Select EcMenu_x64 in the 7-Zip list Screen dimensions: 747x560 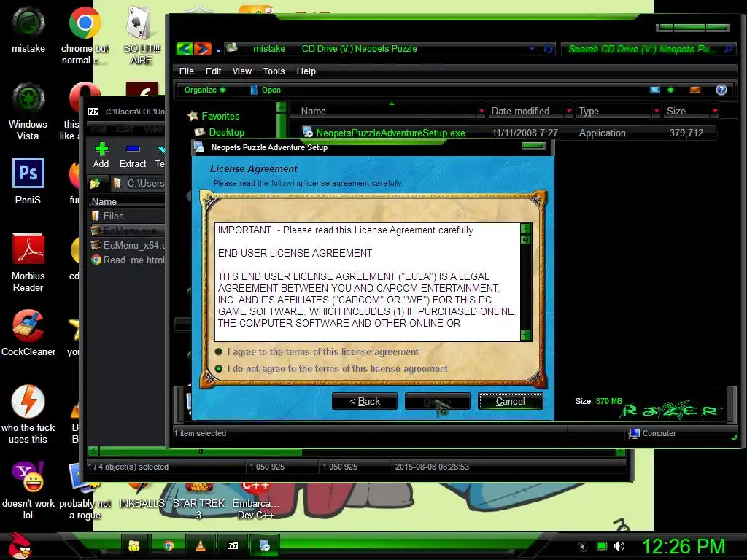127,245
